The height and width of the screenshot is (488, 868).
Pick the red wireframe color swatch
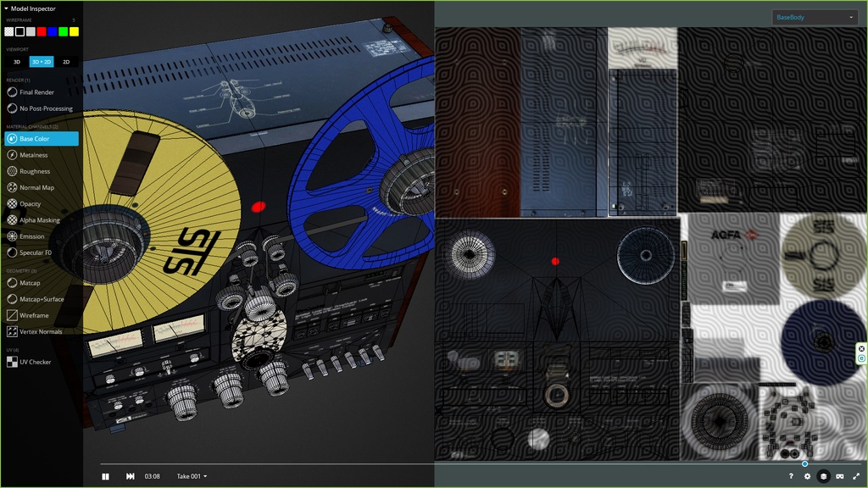coord(42,31)
